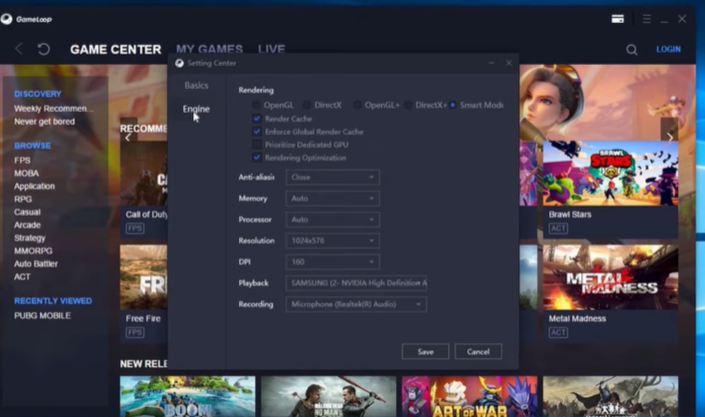Click the search magnifier icon
Image resolution: width=705 pixels, height=417 pixels.
(632, 49)
